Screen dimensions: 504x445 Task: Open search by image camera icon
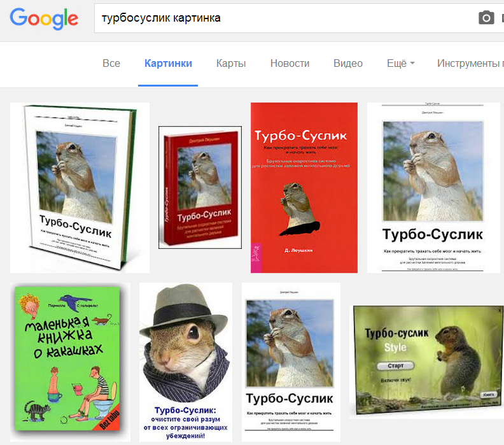[486, 18]
